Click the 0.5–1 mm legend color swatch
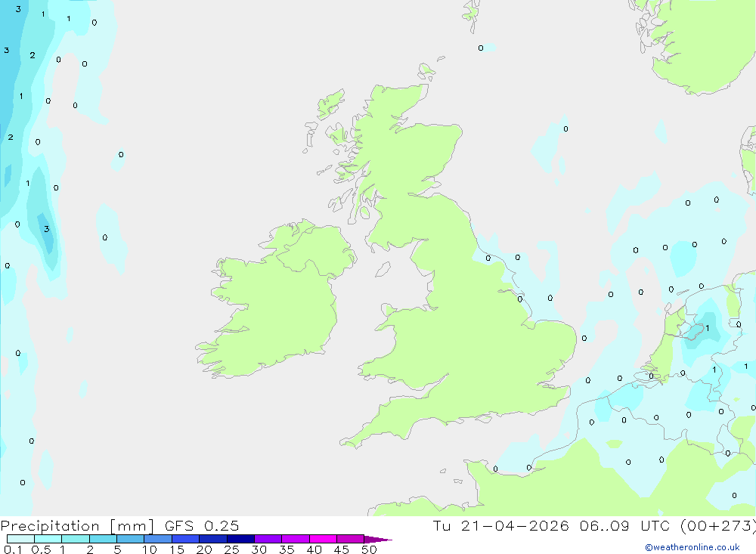 click(48, 539)
